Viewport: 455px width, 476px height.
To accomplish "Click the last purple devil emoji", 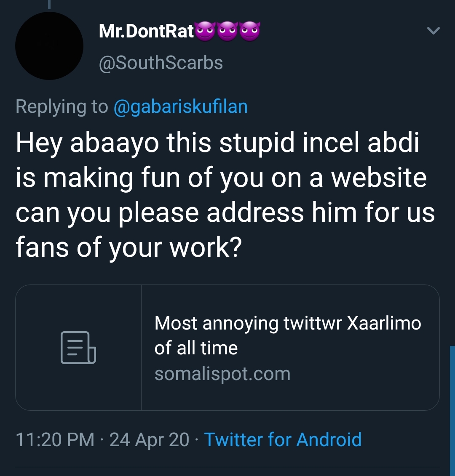I will 250,31.
